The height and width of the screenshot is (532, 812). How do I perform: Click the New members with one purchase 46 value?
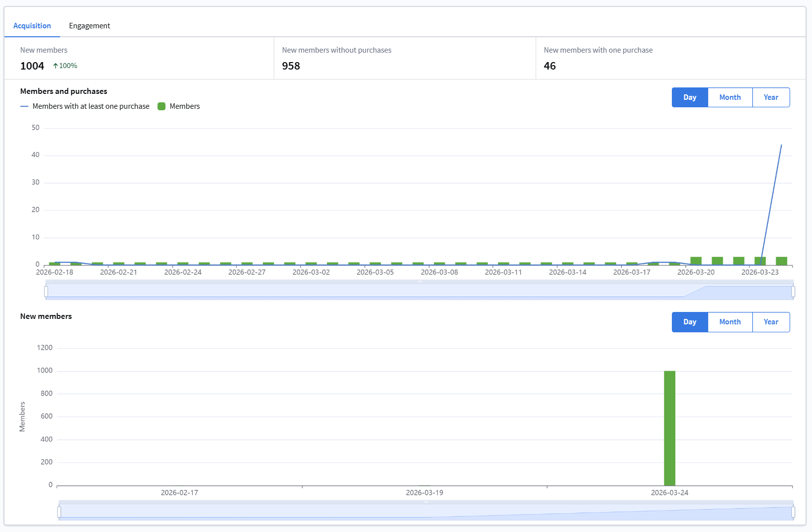tap(550, 66)
